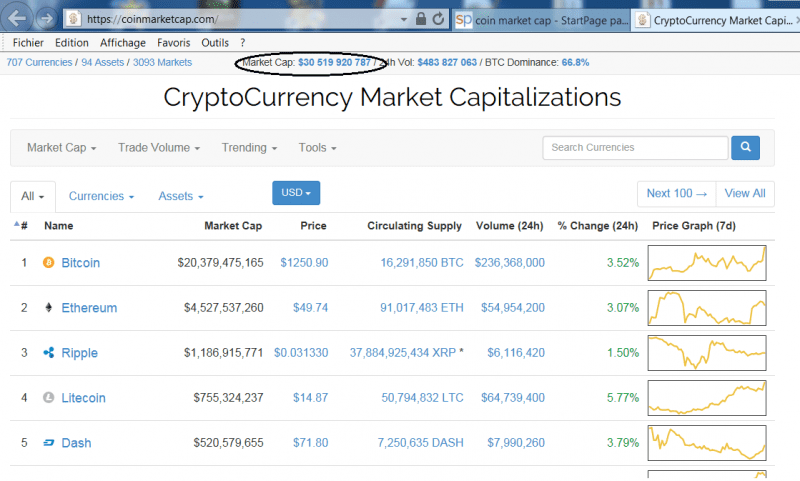The width and height of the screenshot is (800, 481).
Task: Open the Dash currency link
Action: 77,443
